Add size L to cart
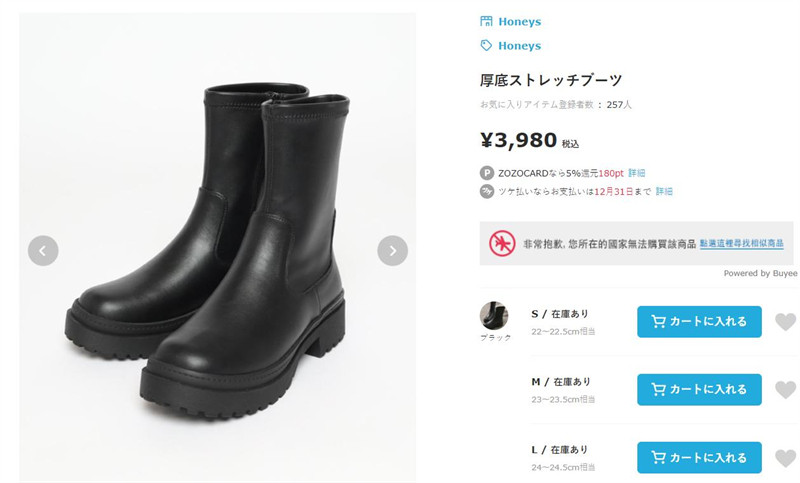This screenshot has width=800, height=483. click(x=699, y=458)
